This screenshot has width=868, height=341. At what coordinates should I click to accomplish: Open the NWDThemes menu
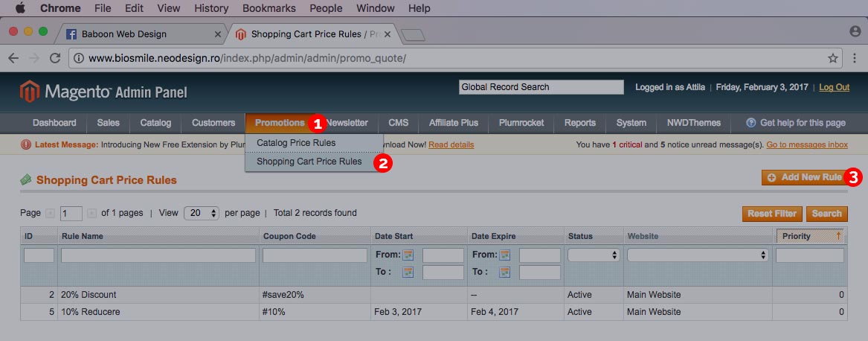(x=694, y=123)
